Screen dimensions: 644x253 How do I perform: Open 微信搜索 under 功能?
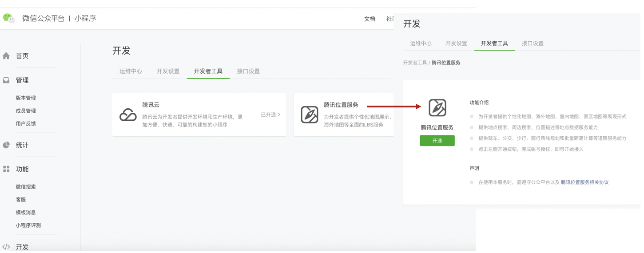26,187
